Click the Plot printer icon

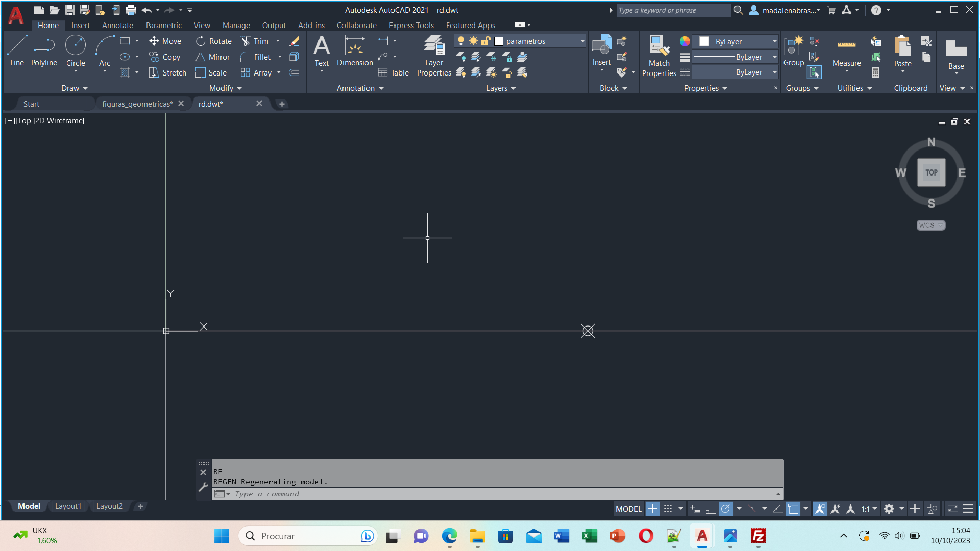131,10
